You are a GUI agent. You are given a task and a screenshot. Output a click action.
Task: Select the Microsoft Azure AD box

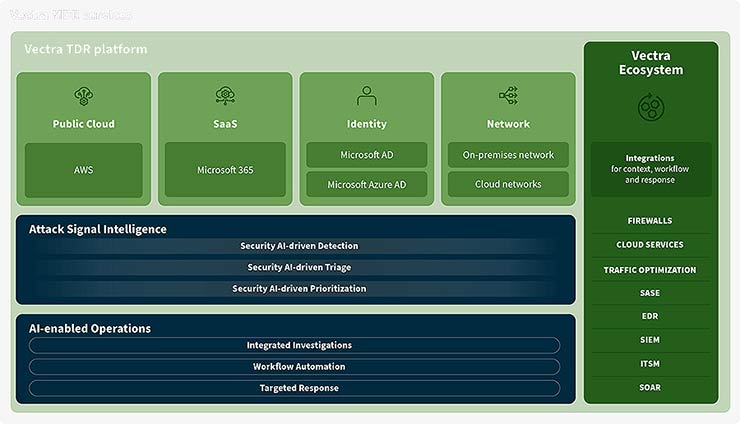click(367, 185)
